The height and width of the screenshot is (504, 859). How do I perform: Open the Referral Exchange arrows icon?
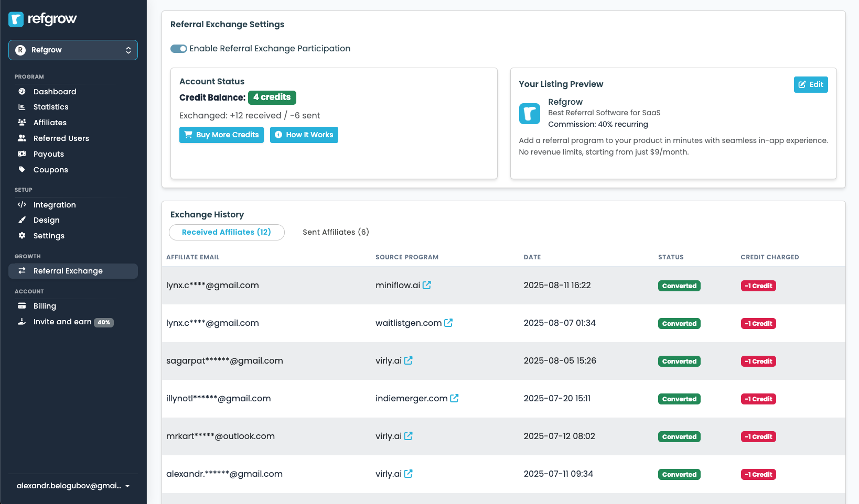22,271
